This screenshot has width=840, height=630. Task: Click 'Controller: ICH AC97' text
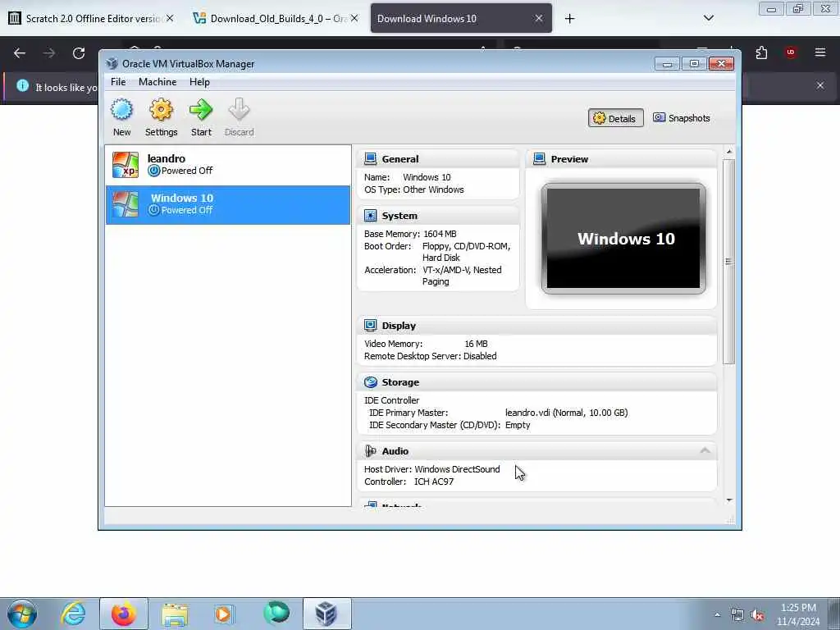(x=409, y=482)
